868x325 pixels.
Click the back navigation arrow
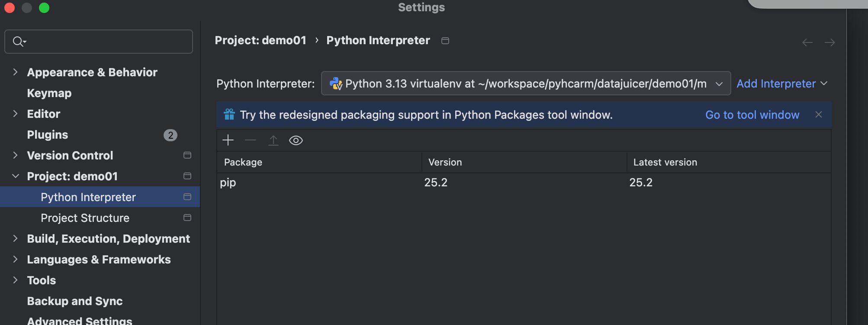(x=807, y=42)
